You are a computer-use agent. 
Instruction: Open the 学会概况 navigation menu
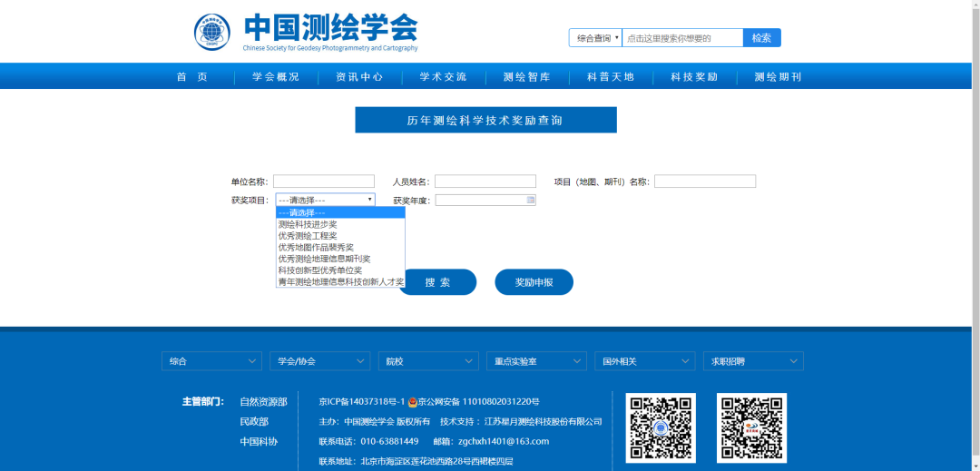[276, 77]
